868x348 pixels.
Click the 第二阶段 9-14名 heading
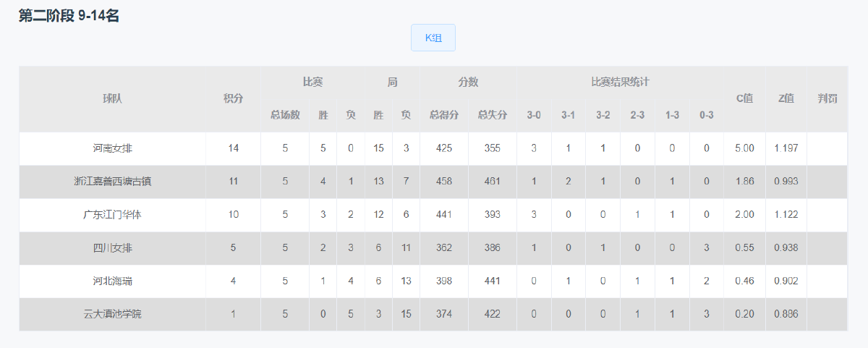pos(69,16)
